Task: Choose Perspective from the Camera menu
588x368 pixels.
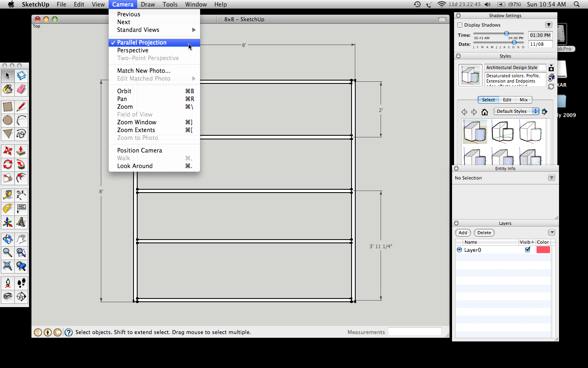Action: (x=133, y=50)
